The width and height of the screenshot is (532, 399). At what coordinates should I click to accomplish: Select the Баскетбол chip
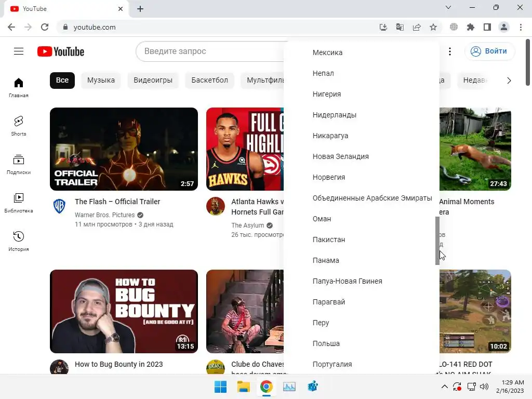click(210, 81)
